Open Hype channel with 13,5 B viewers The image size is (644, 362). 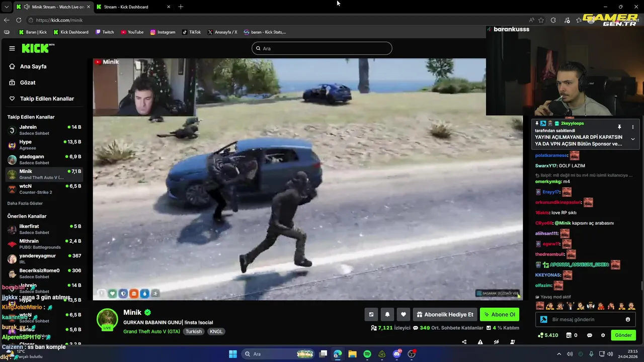coord(44,145)
